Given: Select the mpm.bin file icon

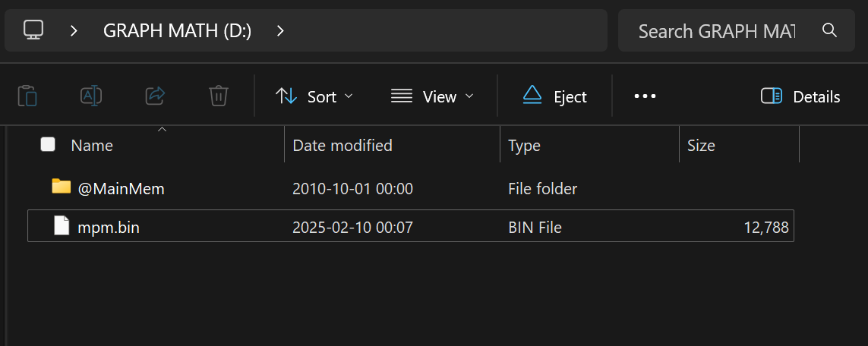Looking at the screenshot, I should coord(62,225).
